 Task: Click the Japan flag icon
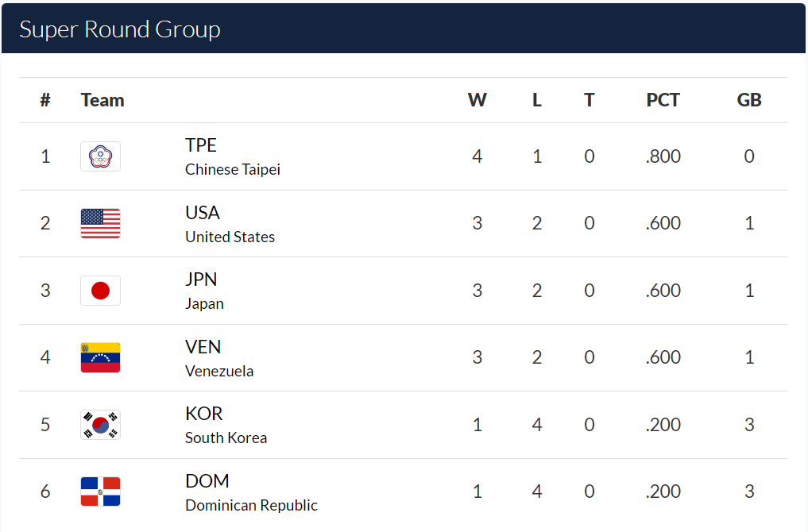point(100,291)
